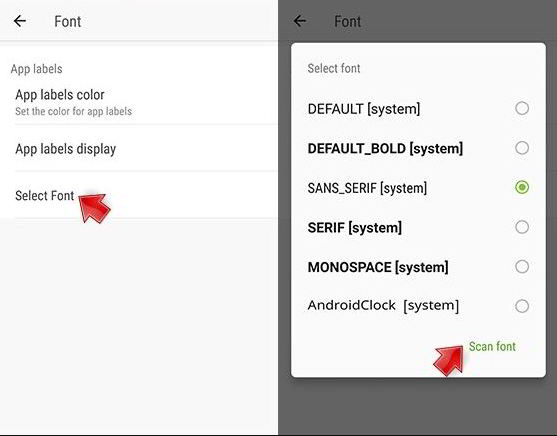Go back from left Font screen
The width and height of the screenshot is (557, 436).
click(x=20, y=21)
